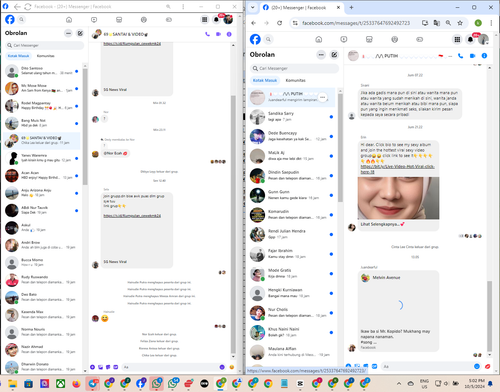Choose a sticker in left chat composer
The width and height of the screenshot is (500, 392).
[108, 367]
